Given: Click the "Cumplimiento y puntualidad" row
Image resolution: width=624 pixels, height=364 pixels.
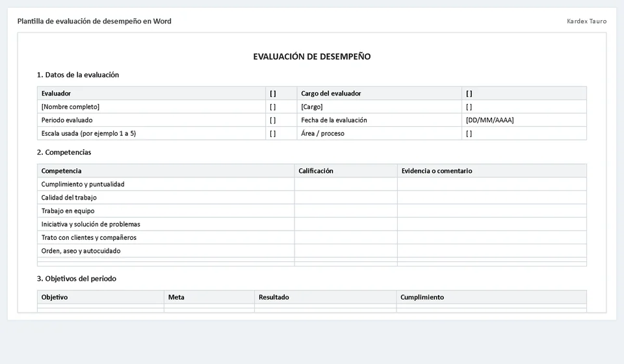Looking at the screenshot, I should [x=312, y=184].
